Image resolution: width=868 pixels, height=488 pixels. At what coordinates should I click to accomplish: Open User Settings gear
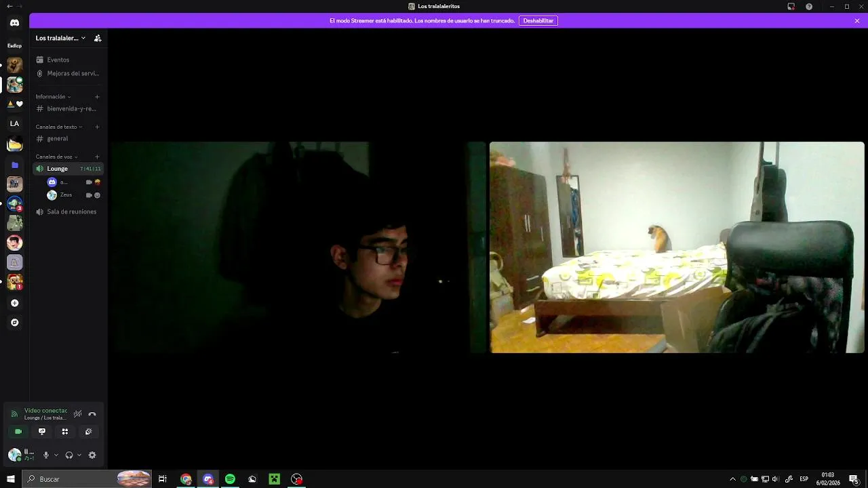tap(92, 455)
